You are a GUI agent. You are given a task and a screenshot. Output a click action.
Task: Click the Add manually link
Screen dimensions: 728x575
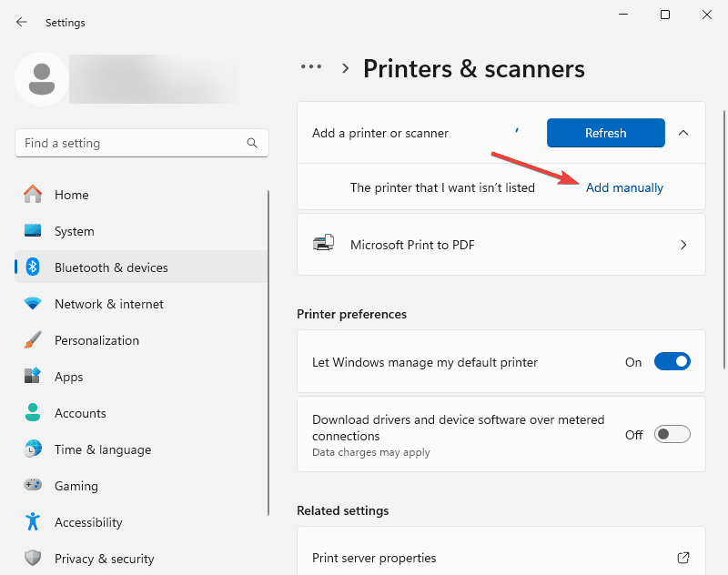(624, 187)
